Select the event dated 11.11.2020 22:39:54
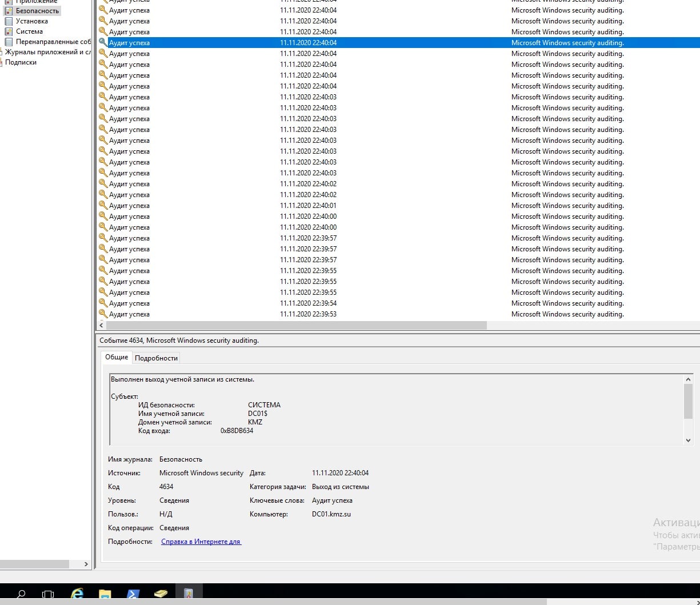 (x=398, y=303)
